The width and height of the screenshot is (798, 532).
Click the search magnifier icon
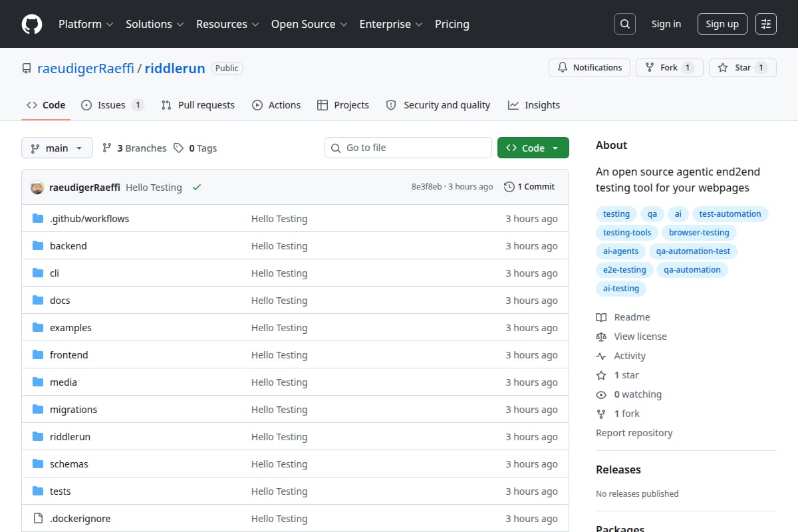point(624,24)
